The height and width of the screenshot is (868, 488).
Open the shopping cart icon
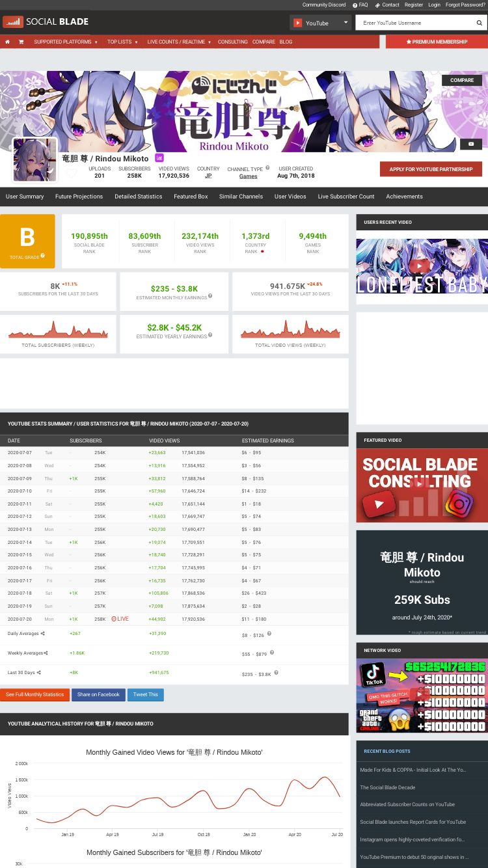pyautogui.click(x=21, y=42)
